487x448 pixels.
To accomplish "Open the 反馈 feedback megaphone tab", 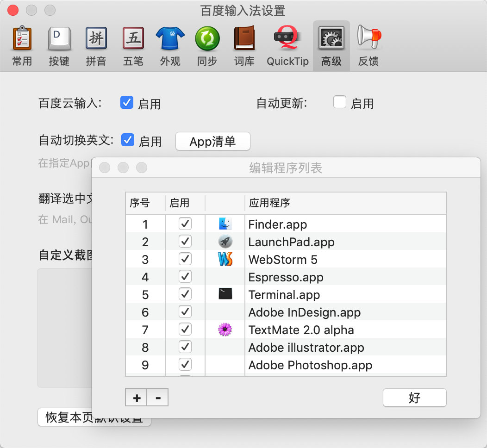I will pyautogui.click(x=368, y=46).
